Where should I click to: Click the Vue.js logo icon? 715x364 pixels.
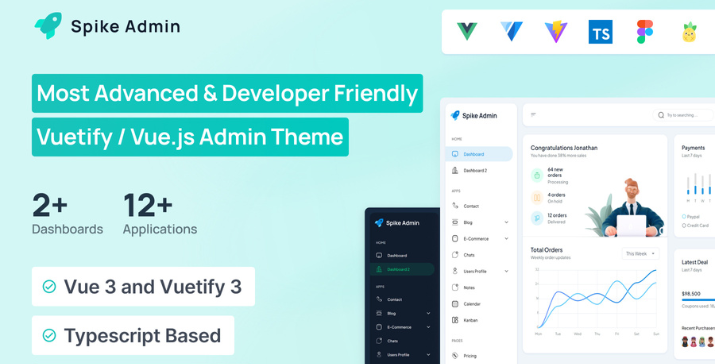467,31
